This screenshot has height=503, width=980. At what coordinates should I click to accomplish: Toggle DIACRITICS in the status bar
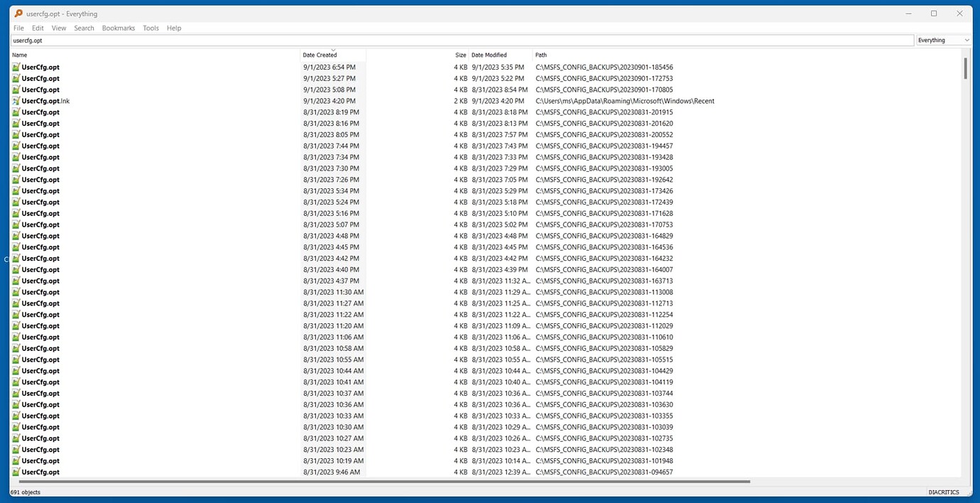click(x=943, y=492)
